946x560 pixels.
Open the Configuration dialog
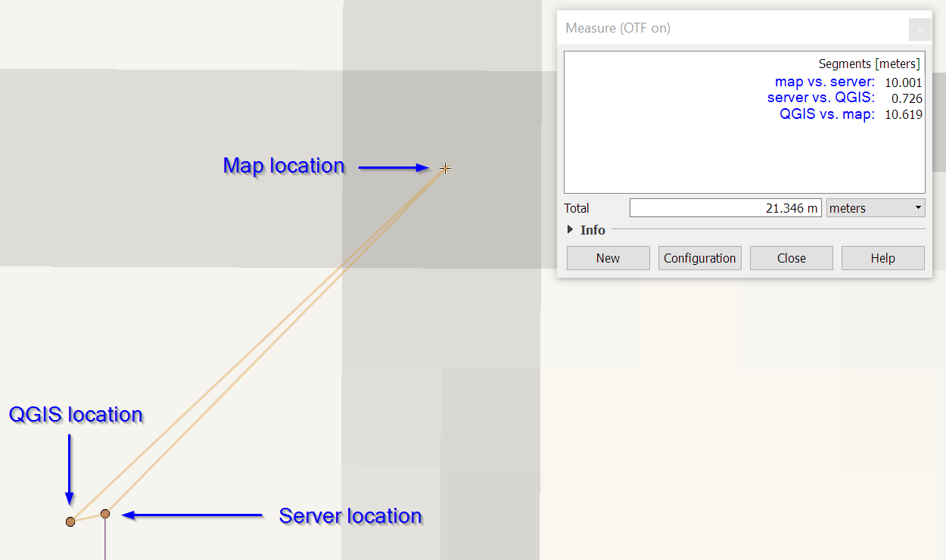[x=699, y=257]
